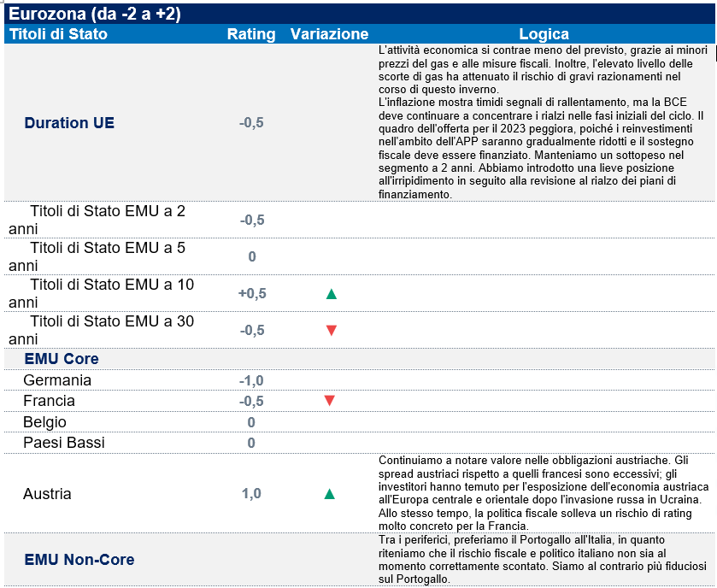Viewport: 717px width, 588px height.
Task: Select the 'Duration UE' row label
Action: pos(69,123)
